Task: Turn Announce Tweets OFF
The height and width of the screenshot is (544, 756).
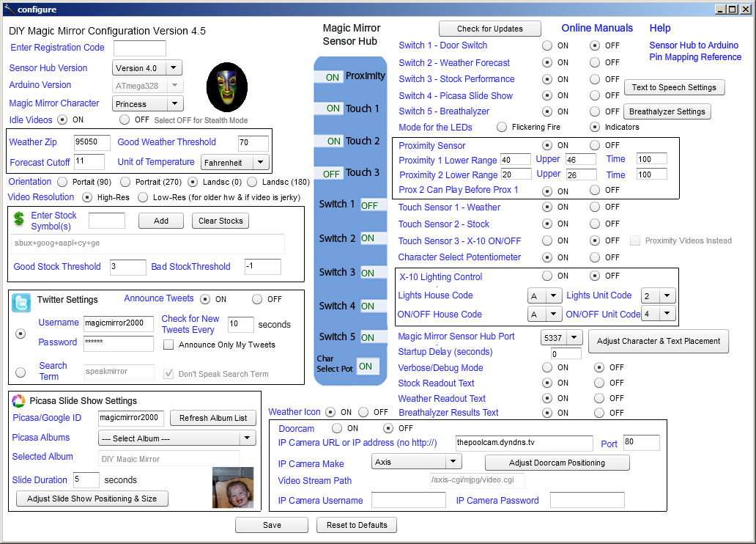Action: (x=257, y=299)
